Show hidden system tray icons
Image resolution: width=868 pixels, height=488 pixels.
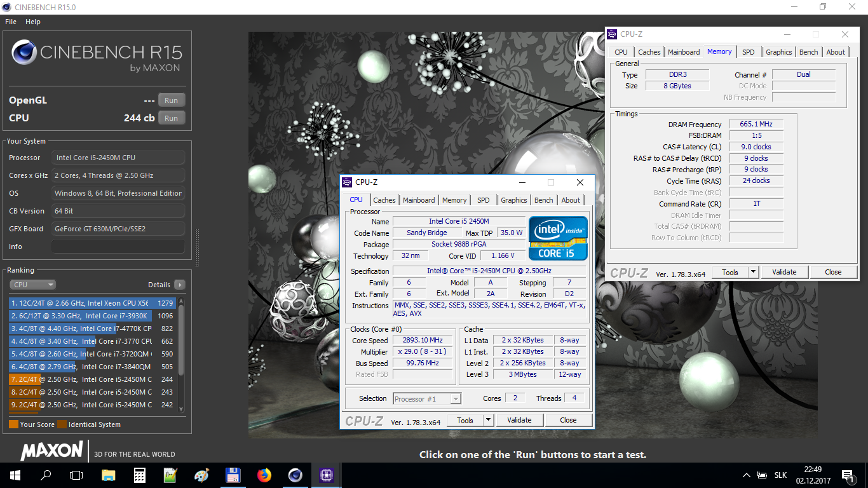(x=747, y=475)
